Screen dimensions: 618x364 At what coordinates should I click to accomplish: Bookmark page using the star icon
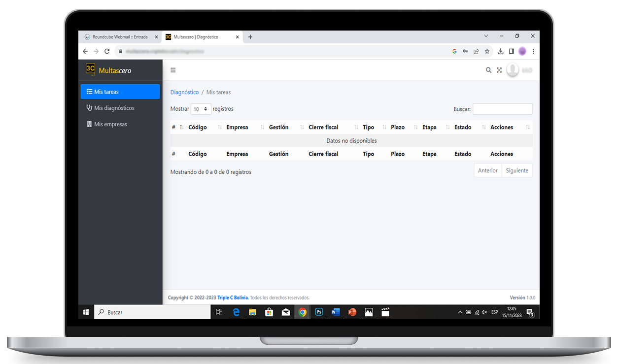[487, 51]
